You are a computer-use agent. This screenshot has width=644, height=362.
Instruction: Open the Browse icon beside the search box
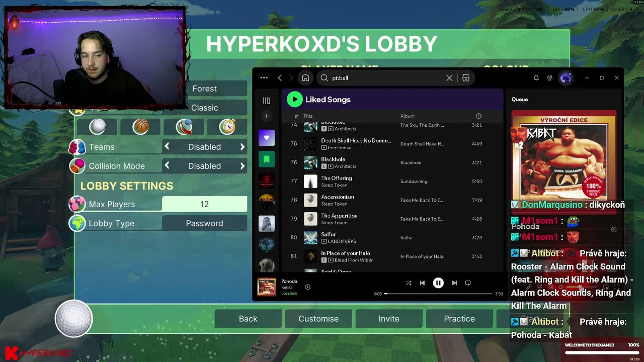[x=466, y=78]
